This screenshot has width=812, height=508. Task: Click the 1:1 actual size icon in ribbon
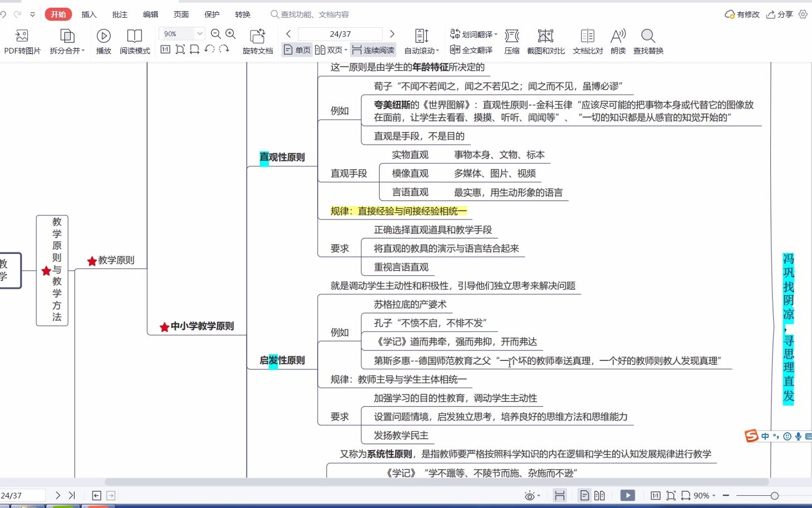click(165, 49)
